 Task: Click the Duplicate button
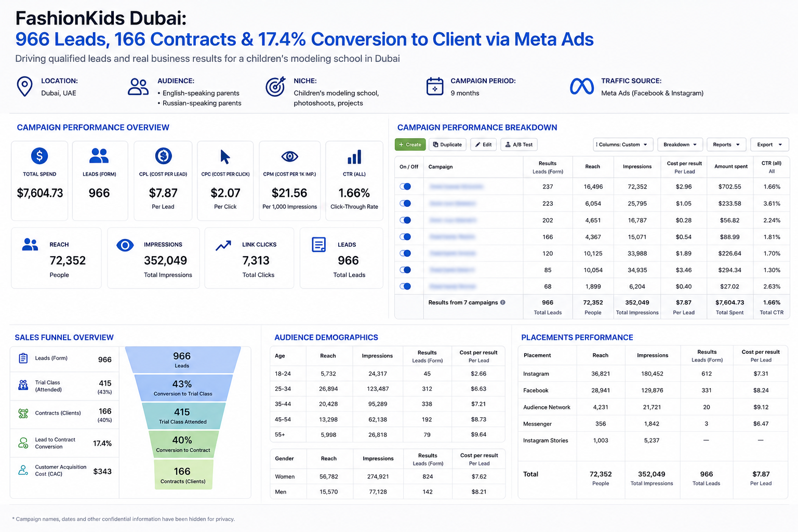point(447,144)
